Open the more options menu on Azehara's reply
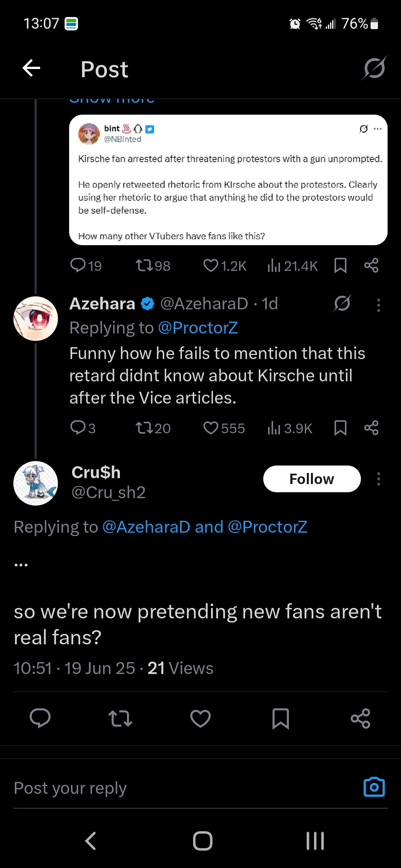 click(379, 305)
